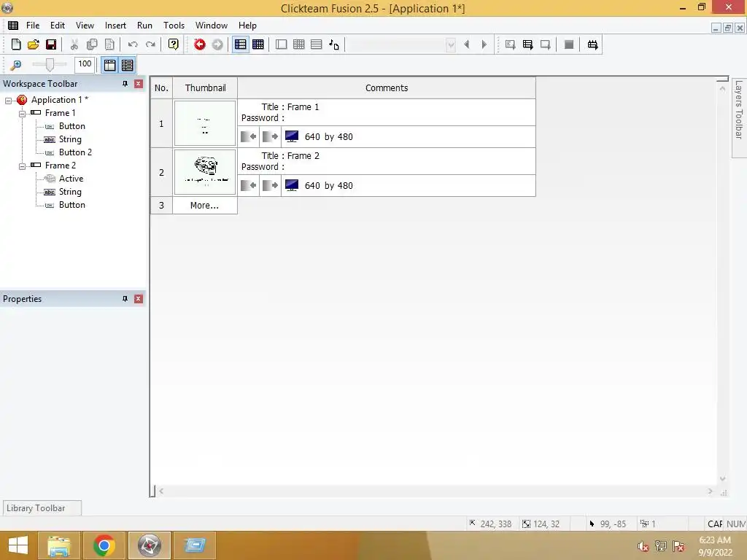The image size is (747, 560).
Task: Click the Build and Run icon
Action: [x=592, y=44]
